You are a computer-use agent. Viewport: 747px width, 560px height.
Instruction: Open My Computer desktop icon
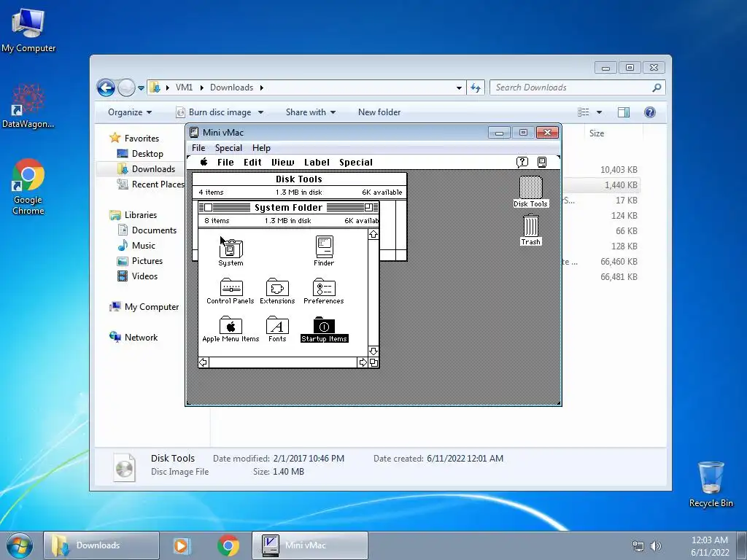click(28, 30)
